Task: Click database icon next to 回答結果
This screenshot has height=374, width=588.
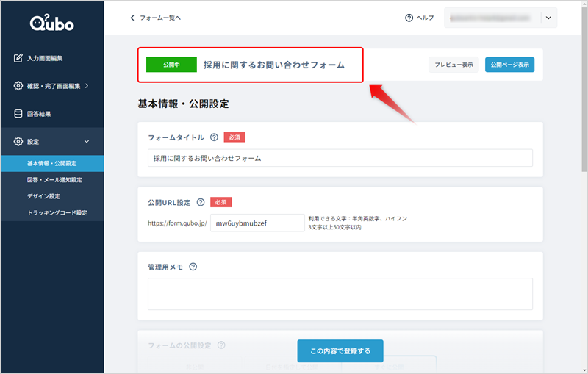Action: pos(18,114)
